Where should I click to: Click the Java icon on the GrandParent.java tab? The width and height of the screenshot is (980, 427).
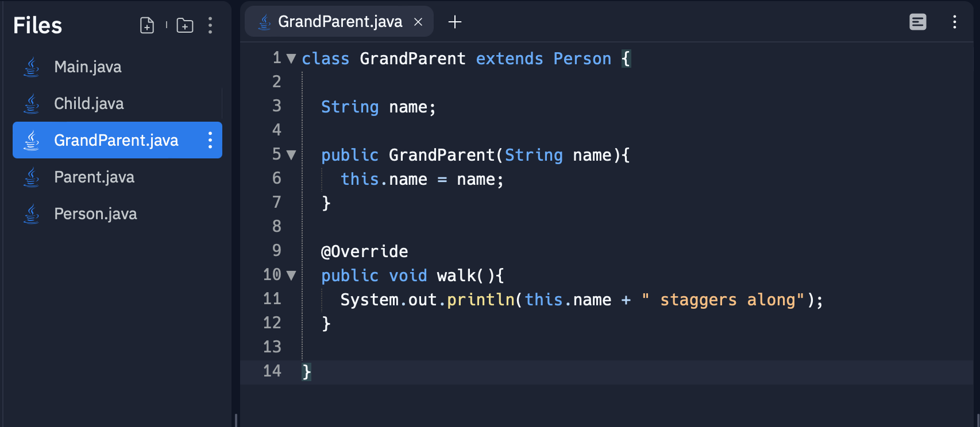pyautogui.click(x=264, y=22)
